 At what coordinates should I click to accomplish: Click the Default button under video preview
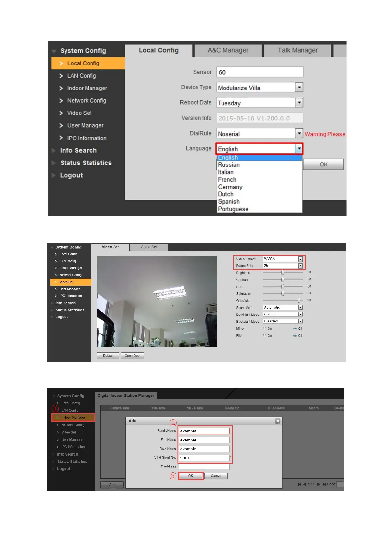tap(108, 356)
